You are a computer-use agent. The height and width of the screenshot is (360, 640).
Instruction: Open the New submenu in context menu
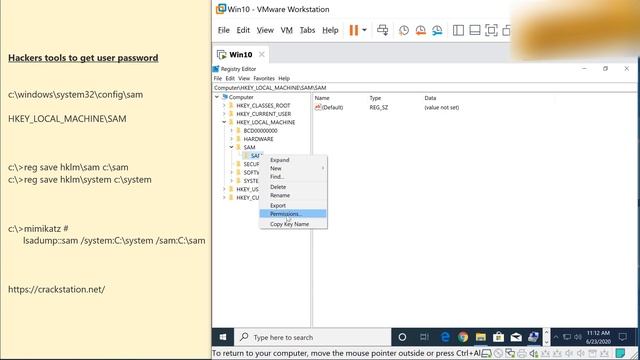tap(293, 168)
